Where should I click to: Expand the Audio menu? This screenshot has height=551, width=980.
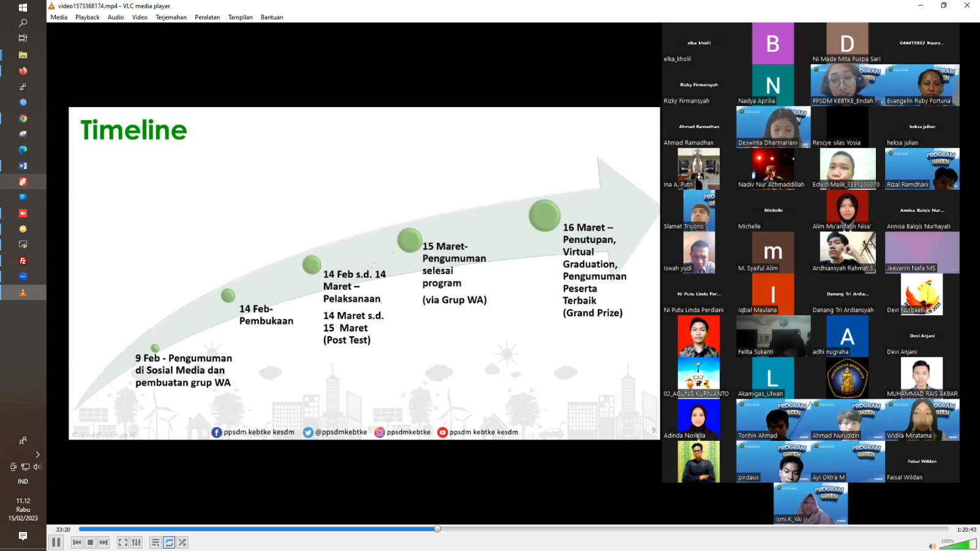(116, 17)
